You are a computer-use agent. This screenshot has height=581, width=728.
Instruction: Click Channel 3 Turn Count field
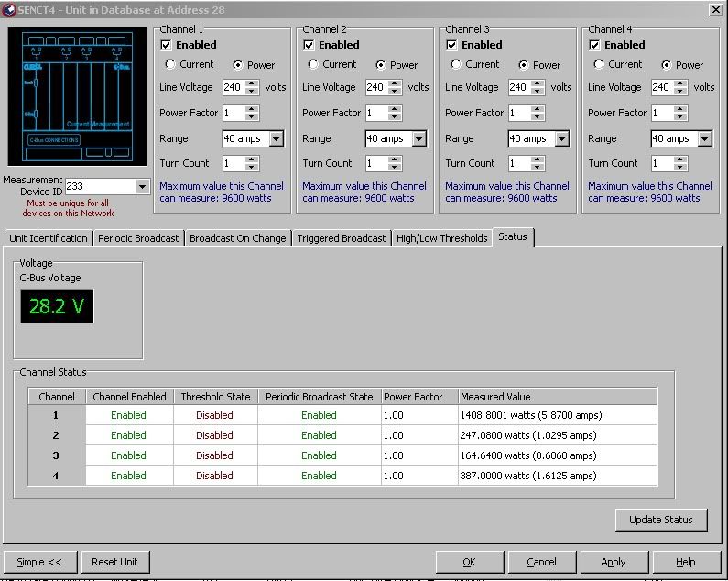pyautogui.click(x=519, y=164)
